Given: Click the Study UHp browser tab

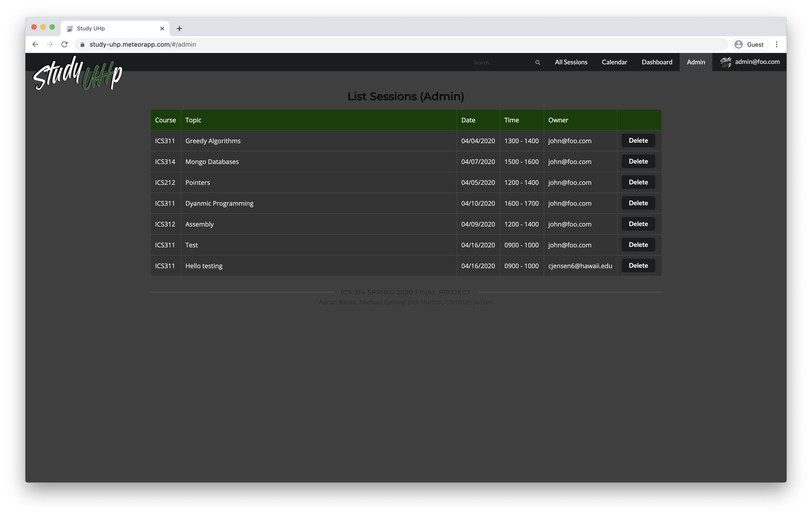Looking at the screenshot, I should point(115,29).
